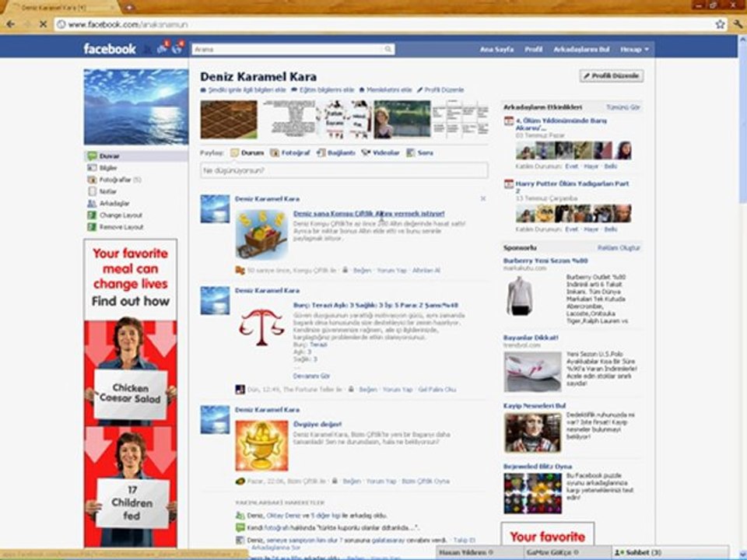Click the Komşu Çiftlik app icon under post

pyautogui.click(x=240, y=270)
